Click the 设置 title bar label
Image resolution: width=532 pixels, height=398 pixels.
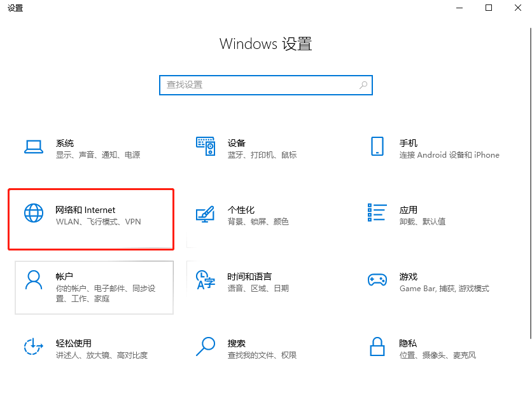(x=15, y=8)
